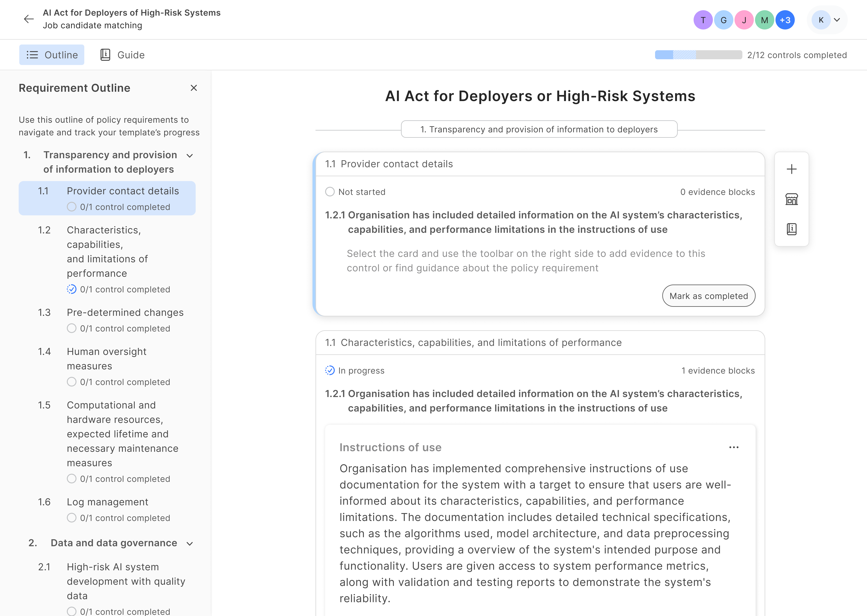Open the ellipsis menu on Instructions of use card

point(734,447)
